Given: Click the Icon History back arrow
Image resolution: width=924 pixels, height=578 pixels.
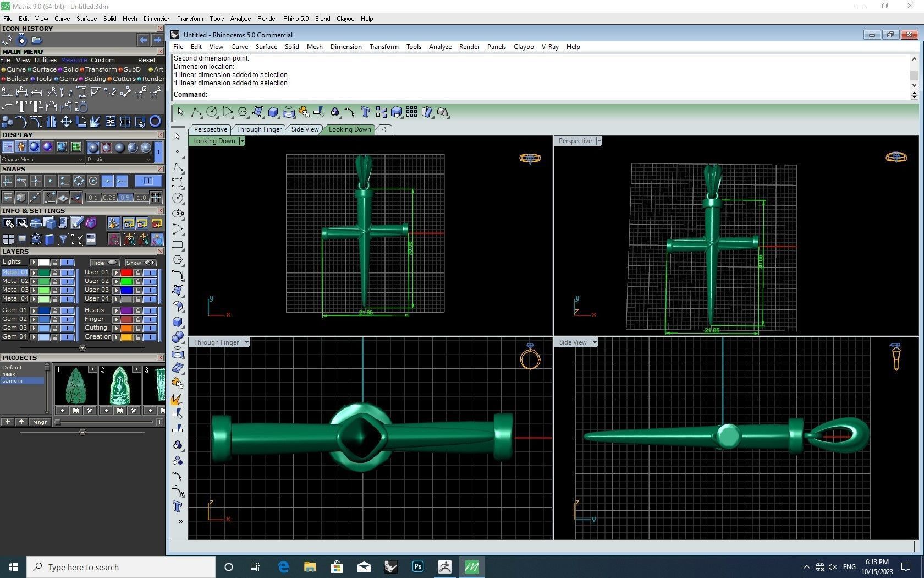Looking at the screenshot, I should [143, 40].
